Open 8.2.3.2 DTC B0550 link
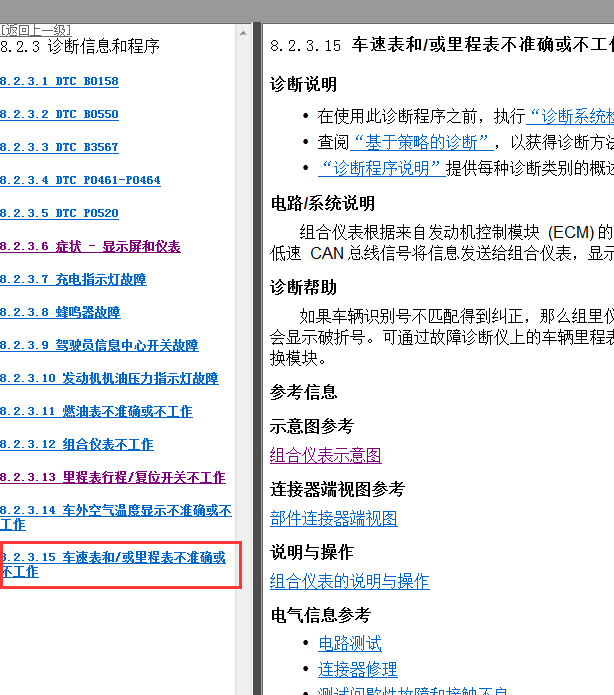 pos(59,114)
